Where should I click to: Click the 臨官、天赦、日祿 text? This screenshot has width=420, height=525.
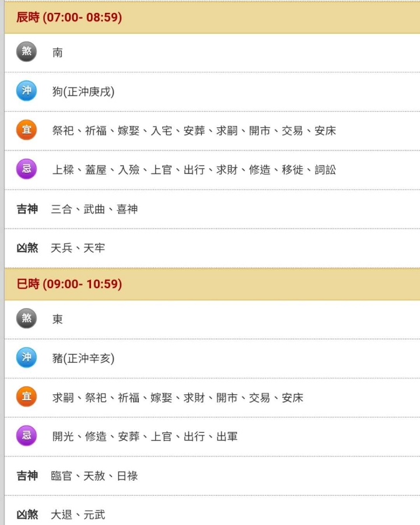[x=94, y=475]
